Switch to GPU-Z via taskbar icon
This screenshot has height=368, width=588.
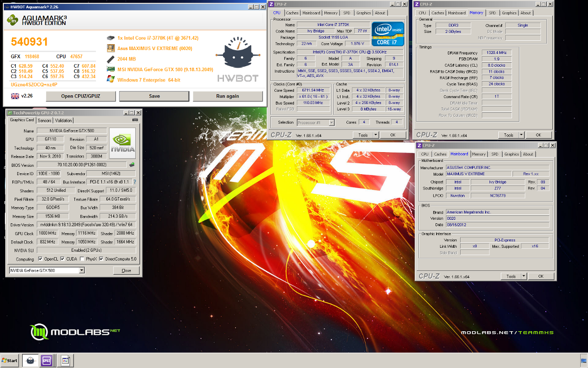click(x=65, y=361)
